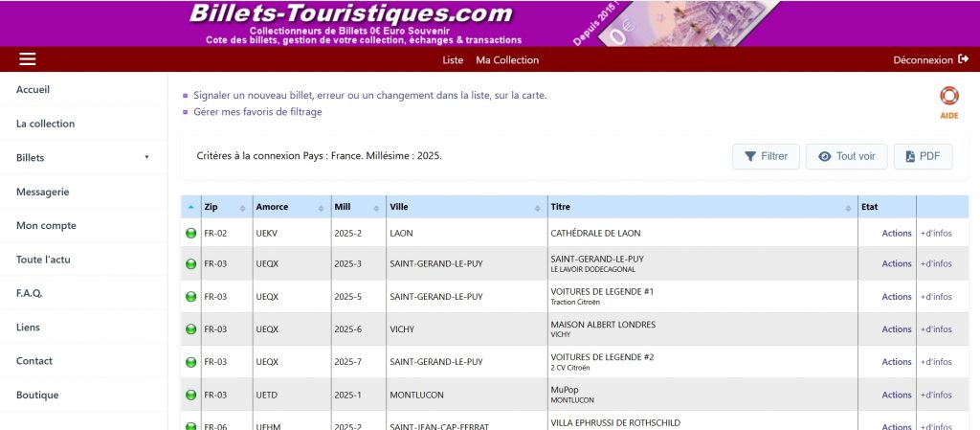Open Ma Collection in top navigation
Viewport: 980px width, 430px height.
[507, 60]
